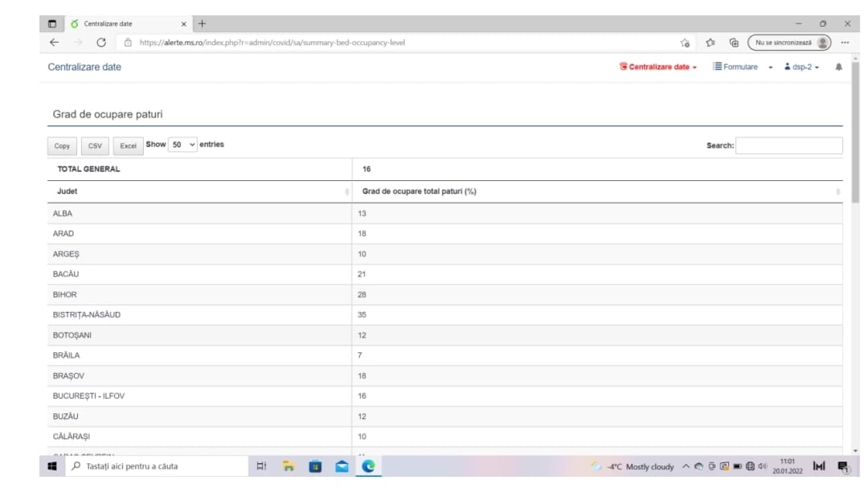Click the Copy export button
Image resolution: width=868 pixels, height=488 pixels.
(62, 146)
